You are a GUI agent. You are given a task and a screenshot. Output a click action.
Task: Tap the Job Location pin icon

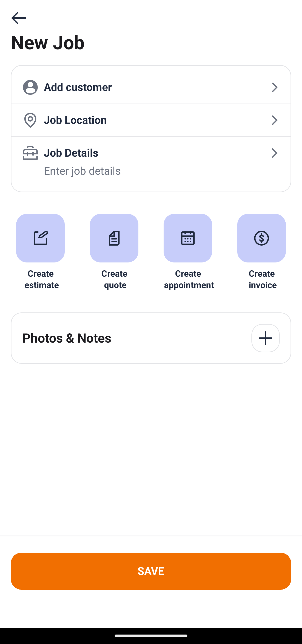30,120
